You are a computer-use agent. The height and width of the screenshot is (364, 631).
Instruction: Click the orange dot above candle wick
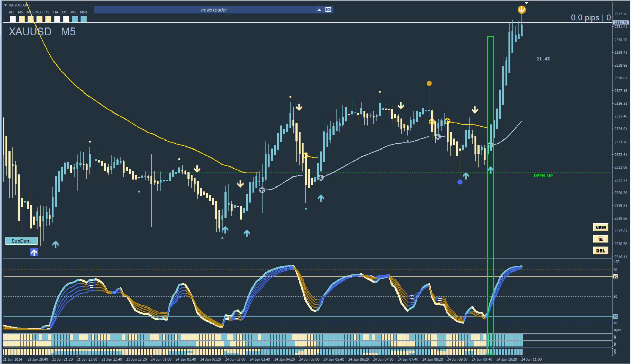(429, 83)
